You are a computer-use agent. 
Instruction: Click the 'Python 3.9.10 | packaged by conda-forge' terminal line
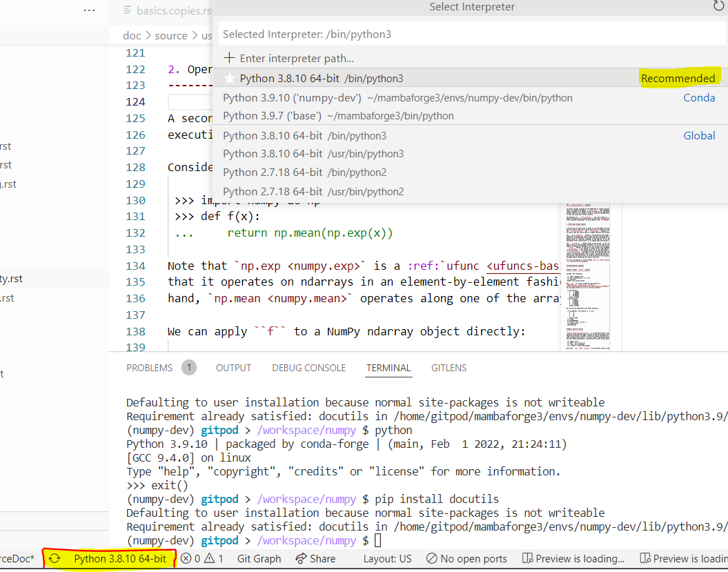point(346,444)
